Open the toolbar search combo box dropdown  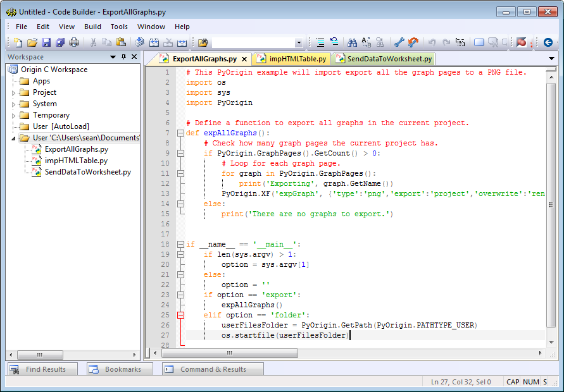[x=299, y=43]
